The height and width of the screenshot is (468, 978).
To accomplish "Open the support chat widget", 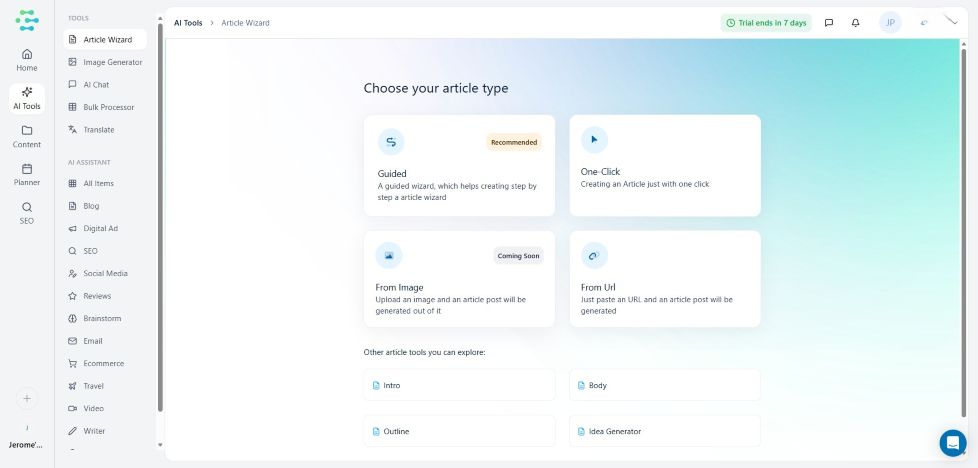I will (x=952, y=443).
